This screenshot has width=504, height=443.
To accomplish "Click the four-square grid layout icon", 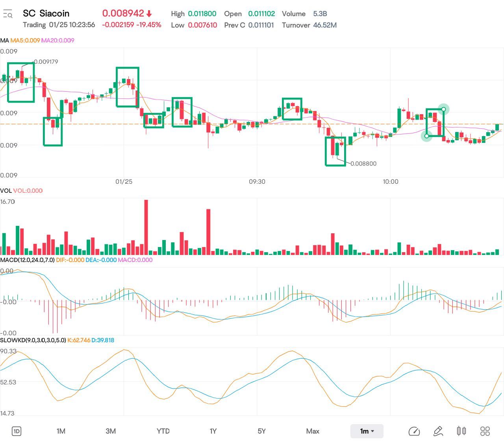I will pyautogui.click(x=485, y=431).
